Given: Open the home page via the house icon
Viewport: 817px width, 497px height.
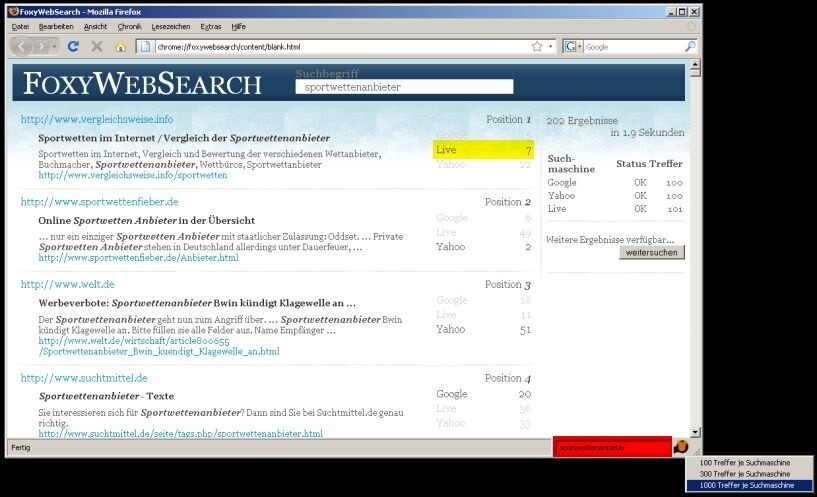Looking at the screenshot, I should tap(120, 47).
